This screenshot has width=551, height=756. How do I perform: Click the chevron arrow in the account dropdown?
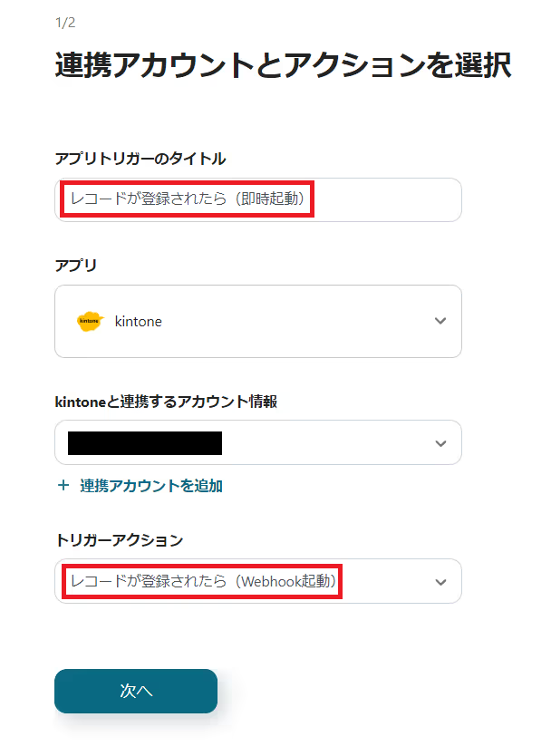tap(440, 443)
